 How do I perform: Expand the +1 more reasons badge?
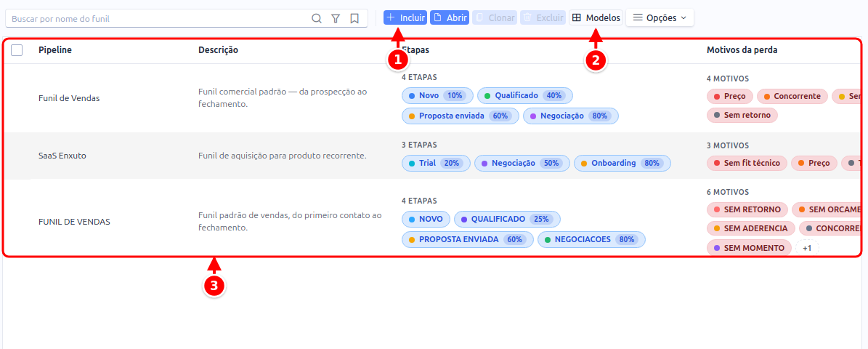point(807,248)
